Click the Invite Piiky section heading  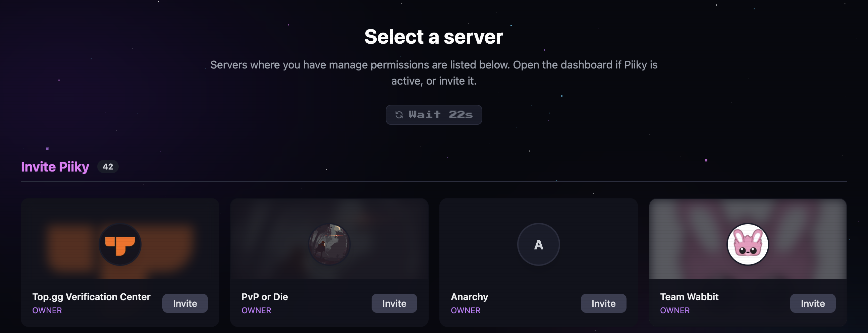55,167
